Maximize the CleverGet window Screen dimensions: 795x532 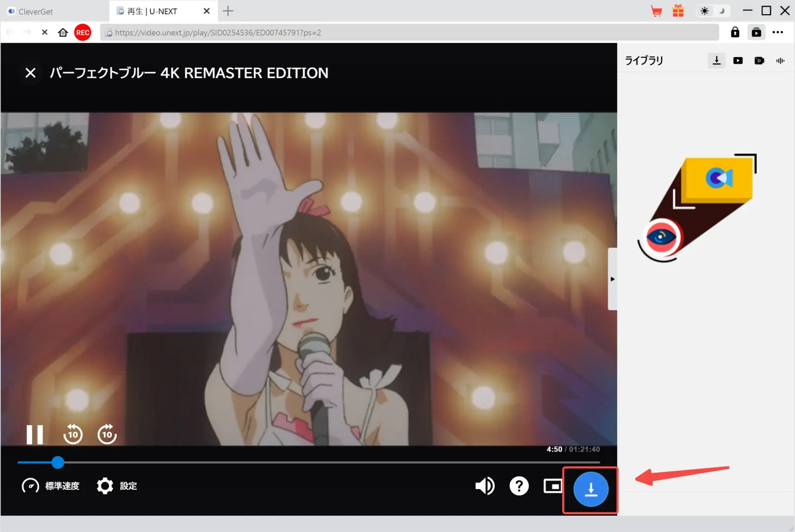coord(766,10)
